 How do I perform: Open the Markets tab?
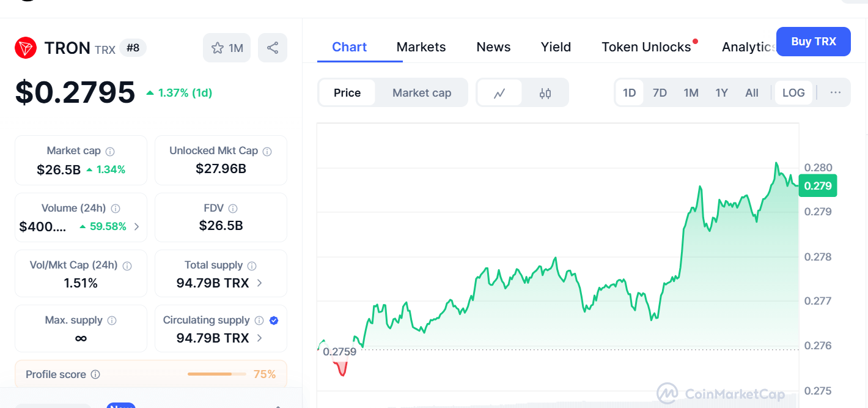(x=421, y=47)
